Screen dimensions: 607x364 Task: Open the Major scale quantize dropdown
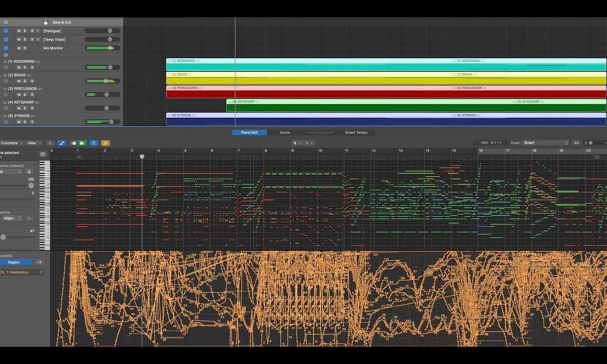click(x=12, y=218)
